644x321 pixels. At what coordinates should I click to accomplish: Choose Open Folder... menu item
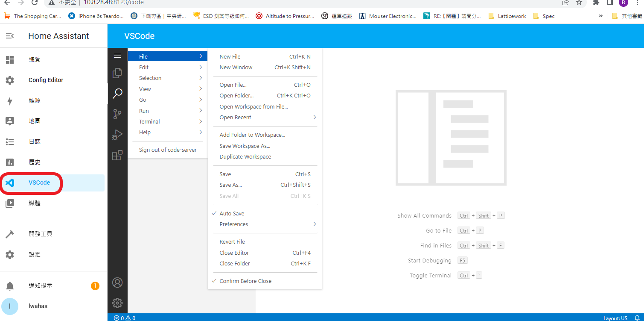265,95
